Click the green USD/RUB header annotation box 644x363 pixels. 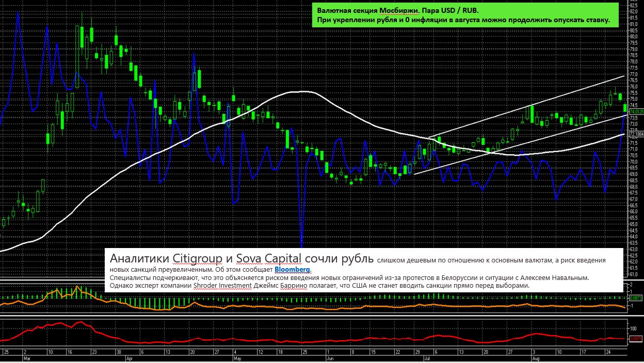point(463,15)
